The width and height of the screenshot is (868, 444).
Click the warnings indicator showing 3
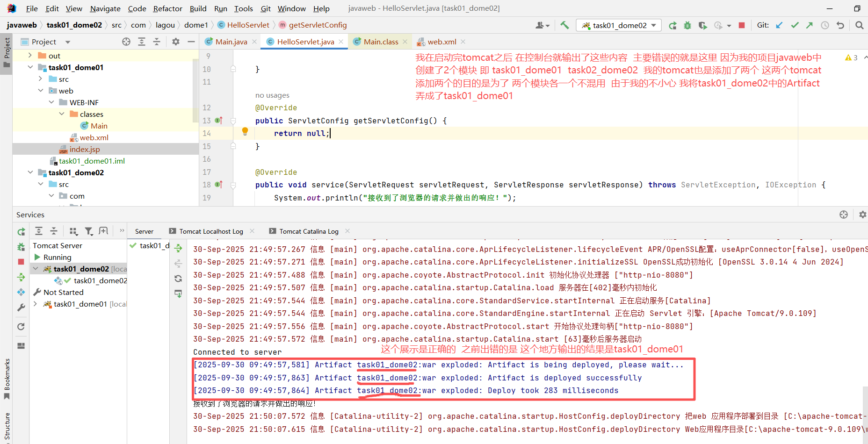click(851, 57)
